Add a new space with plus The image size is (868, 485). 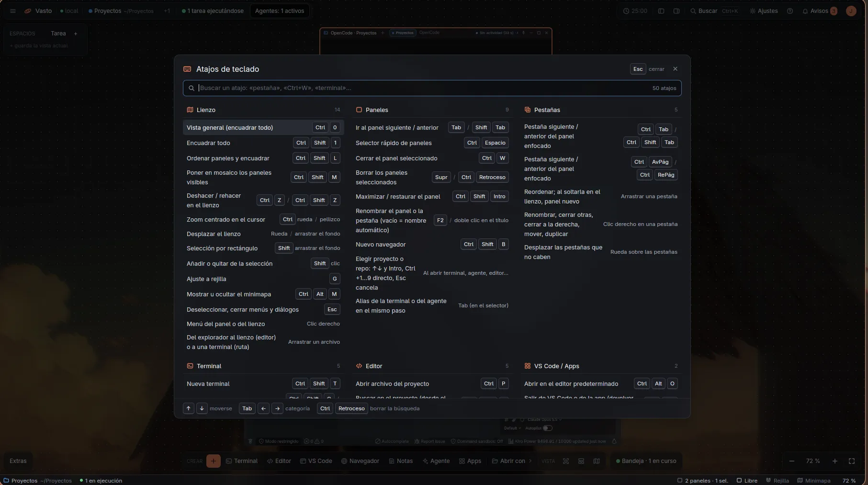[x=76, y=34]
